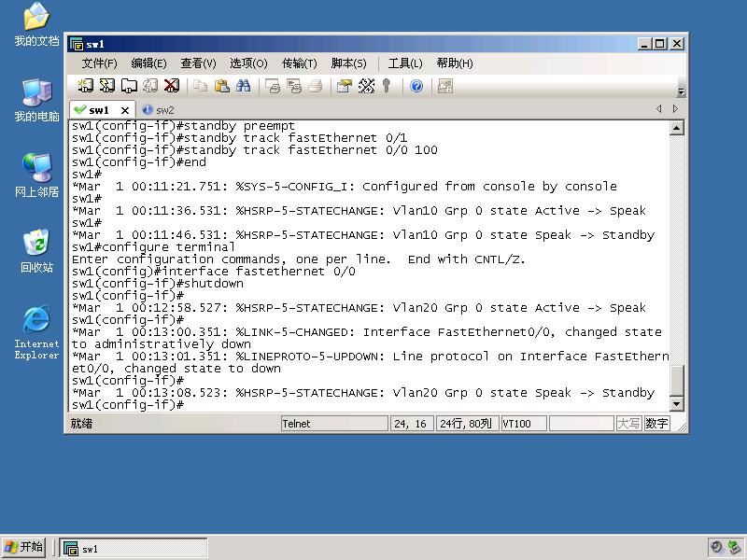Switch to the sw2 session tab

click(159, 110)
